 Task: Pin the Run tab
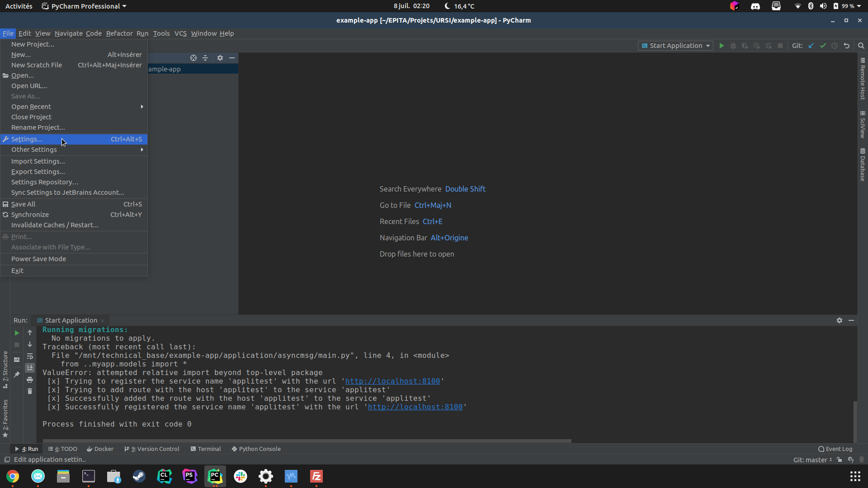[17, 375]
